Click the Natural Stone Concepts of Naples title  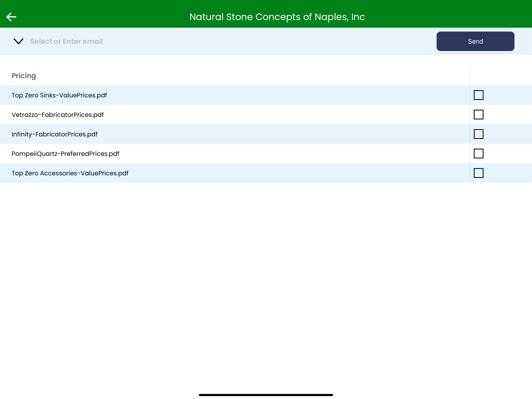pyautogui.click(x=277, y=17)
